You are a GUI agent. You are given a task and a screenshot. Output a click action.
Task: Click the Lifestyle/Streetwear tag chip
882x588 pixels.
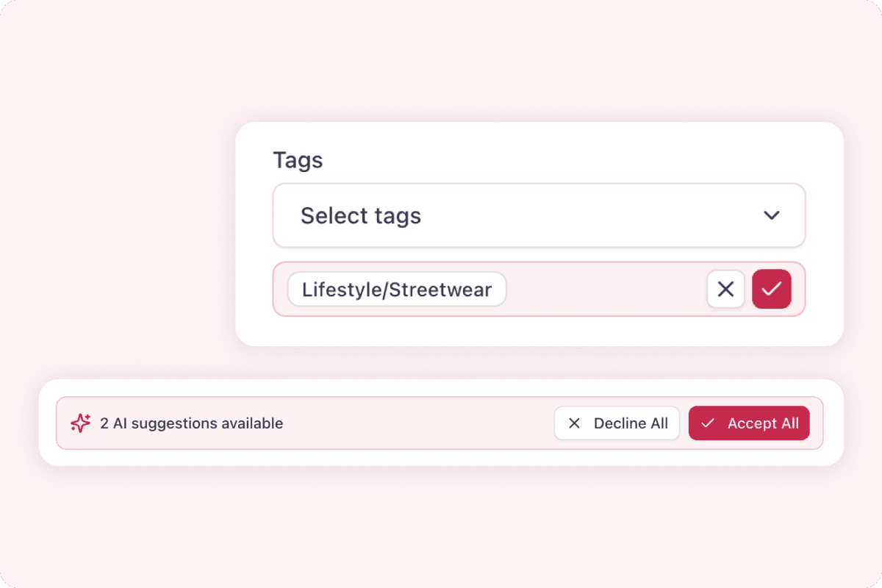[x=396, y=289]
